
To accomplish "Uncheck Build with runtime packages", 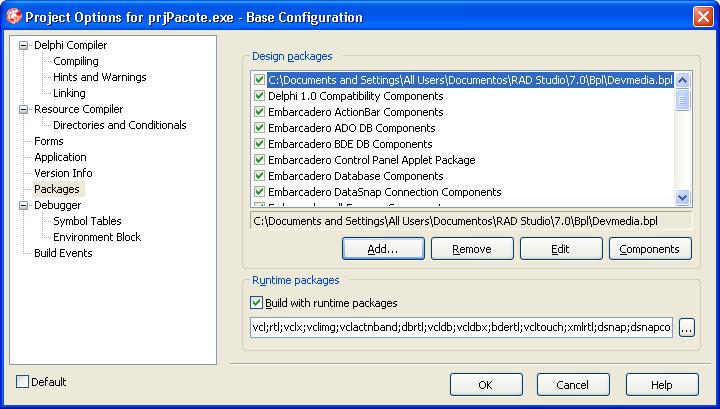I will (x=257, y=303).
